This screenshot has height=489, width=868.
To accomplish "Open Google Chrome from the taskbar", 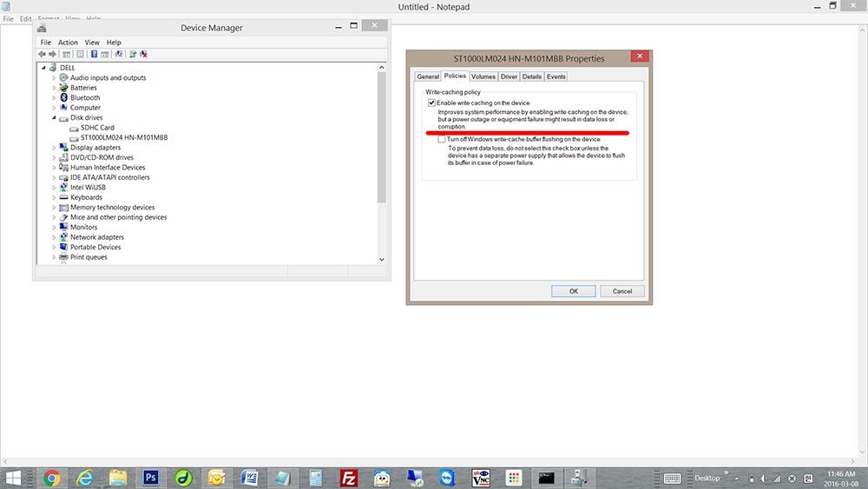I will [x=51, y=478].
